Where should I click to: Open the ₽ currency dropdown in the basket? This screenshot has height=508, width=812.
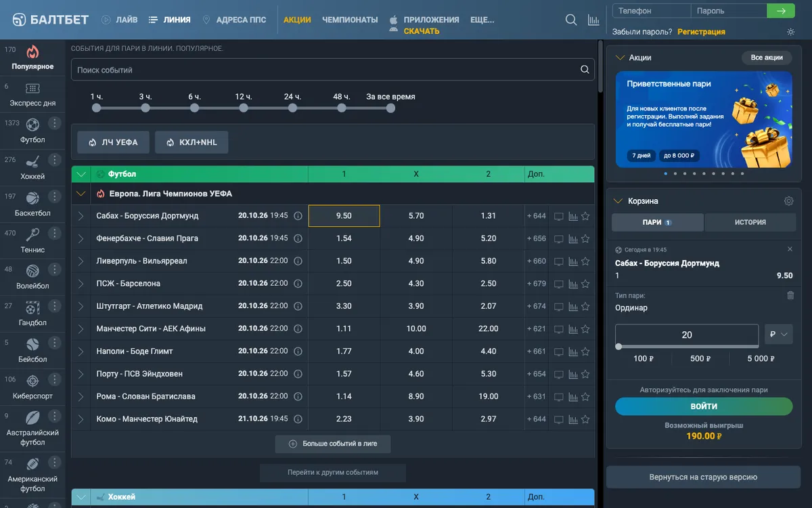pos(778,335)
